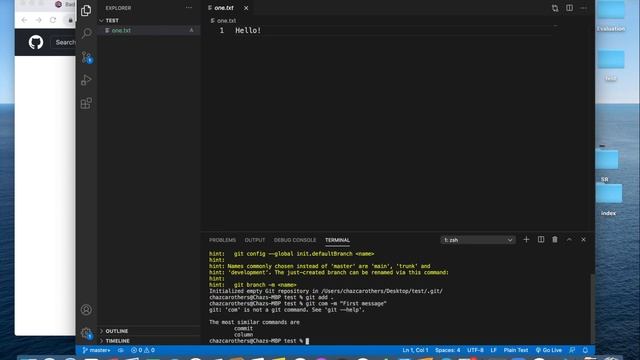Change language mode Plain Text
Viewport: 640px width, 360px height.
click(x=516, y=350)
